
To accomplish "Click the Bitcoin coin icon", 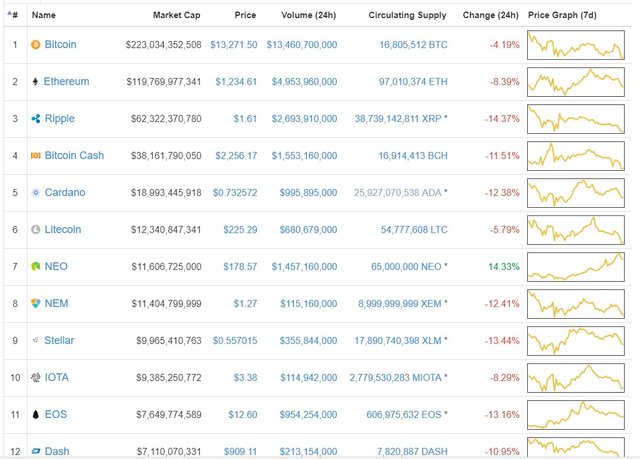I will (x=36, y=45).
